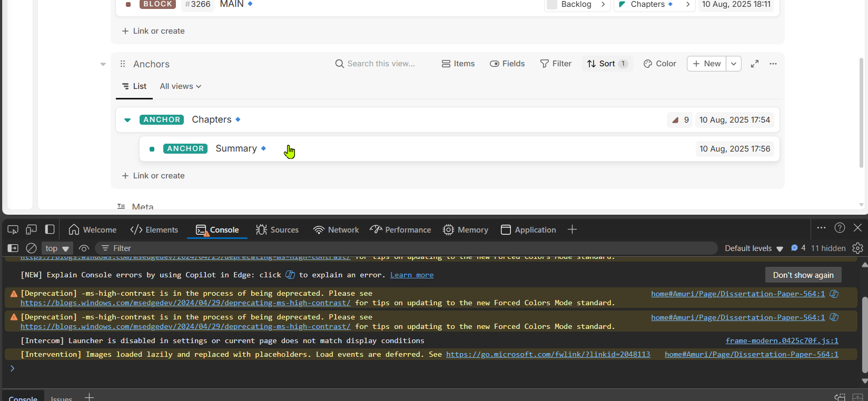Viewport: 868px width, 401px height.
Task: Focus the console Filter field
Action: (x=406, y=248)
